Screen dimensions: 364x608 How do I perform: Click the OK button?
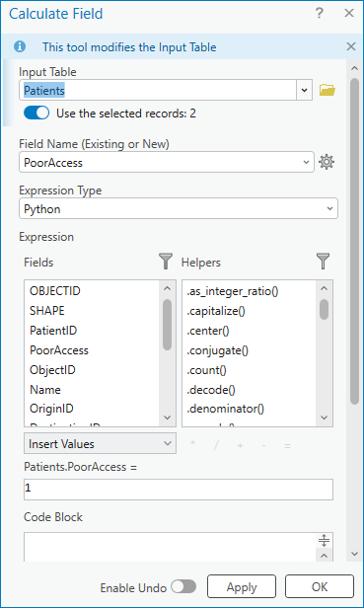point(320,587)
